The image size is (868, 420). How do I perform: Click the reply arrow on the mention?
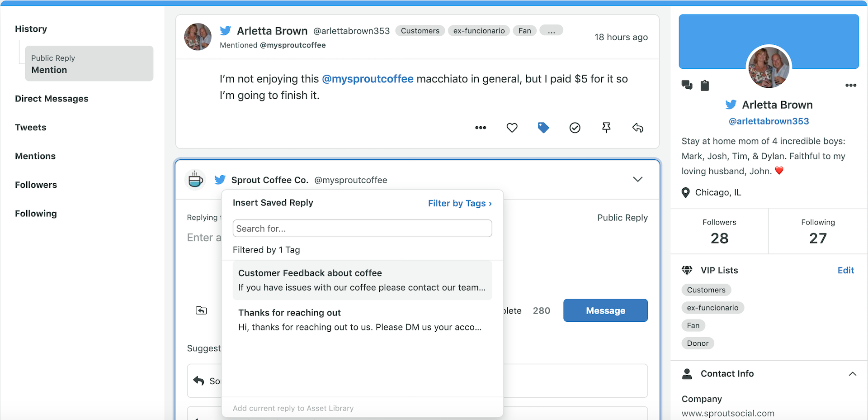638,128
